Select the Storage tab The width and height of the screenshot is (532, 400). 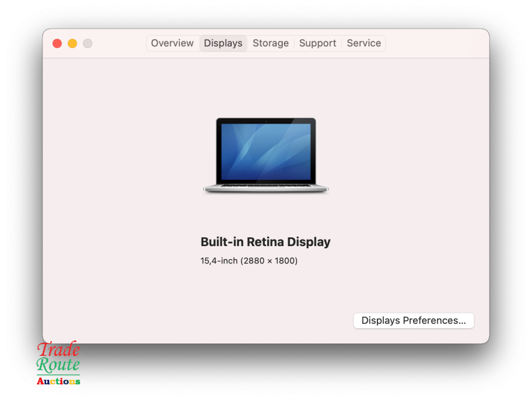(270, 43)
